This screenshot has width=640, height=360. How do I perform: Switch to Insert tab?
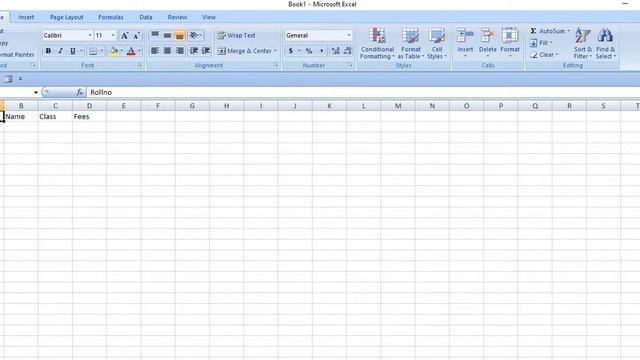click(26, 17)
